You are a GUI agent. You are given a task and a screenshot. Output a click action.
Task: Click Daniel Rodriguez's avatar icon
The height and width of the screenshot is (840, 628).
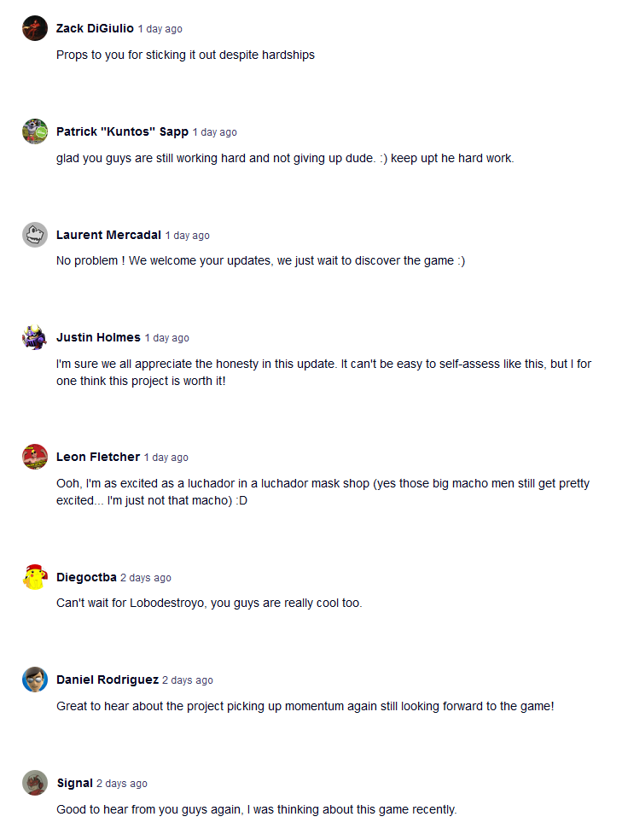[x=35, y=680]
